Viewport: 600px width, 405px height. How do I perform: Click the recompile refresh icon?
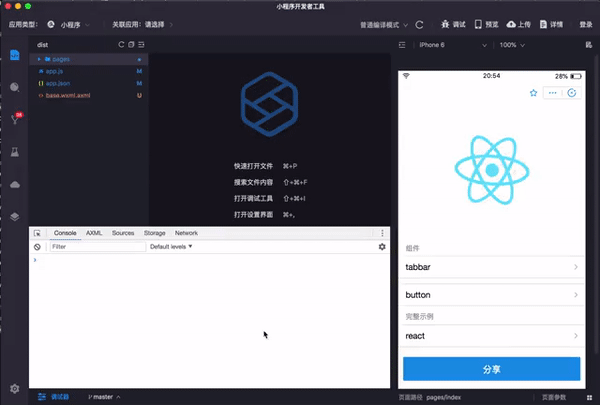[x=419, y=25]
